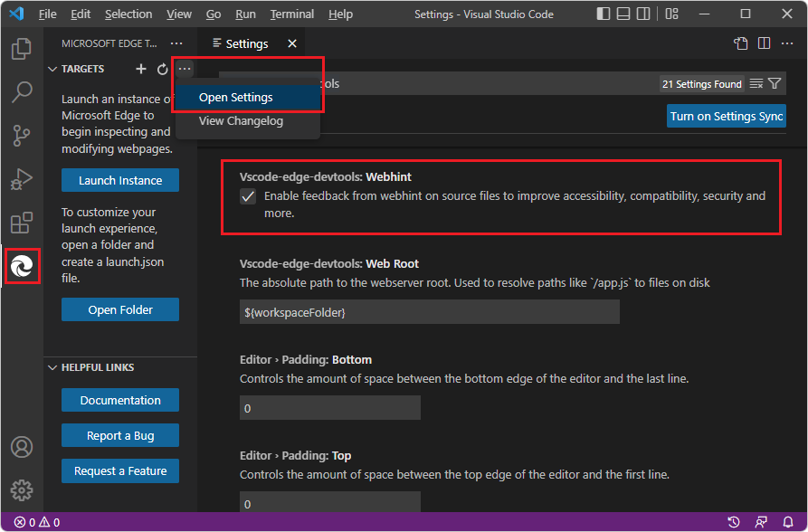Click the Add target plus icon
Viewport: 808px width, 532px height.
pos(141,69)
